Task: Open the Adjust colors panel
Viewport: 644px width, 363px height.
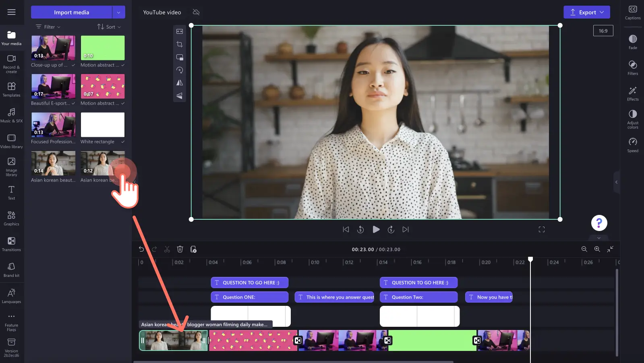Action: click(633, 119)
